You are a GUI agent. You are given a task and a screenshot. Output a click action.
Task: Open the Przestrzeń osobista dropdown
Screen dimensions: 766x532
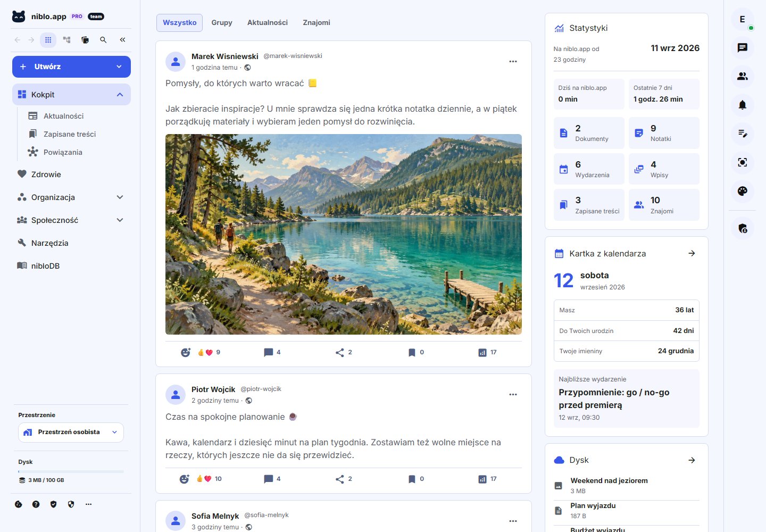(x=71, y=433)
